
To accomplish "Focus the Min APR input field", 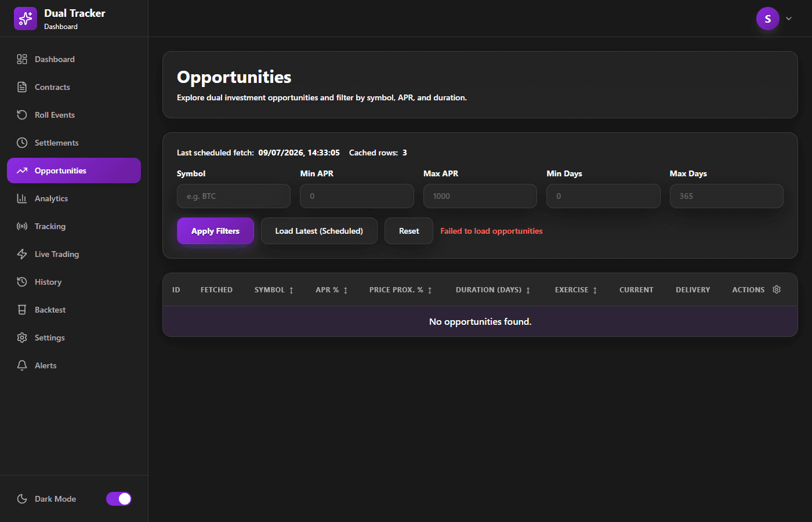I will (x=357, y=196).
